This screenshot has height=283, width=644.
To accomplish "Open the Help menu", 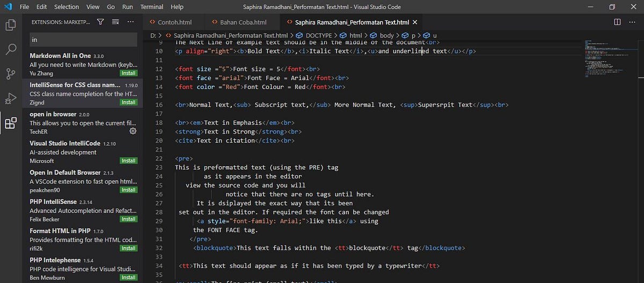I will (177, 7).
